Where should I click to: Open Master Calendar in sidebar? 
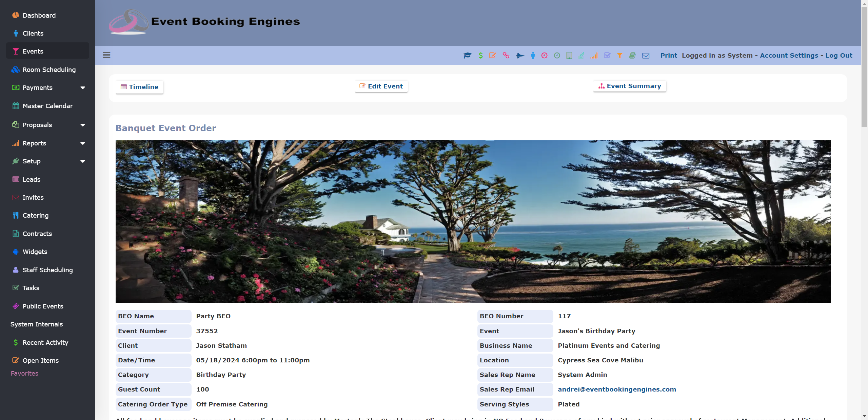pyautogui.click(x=47, y=106)
